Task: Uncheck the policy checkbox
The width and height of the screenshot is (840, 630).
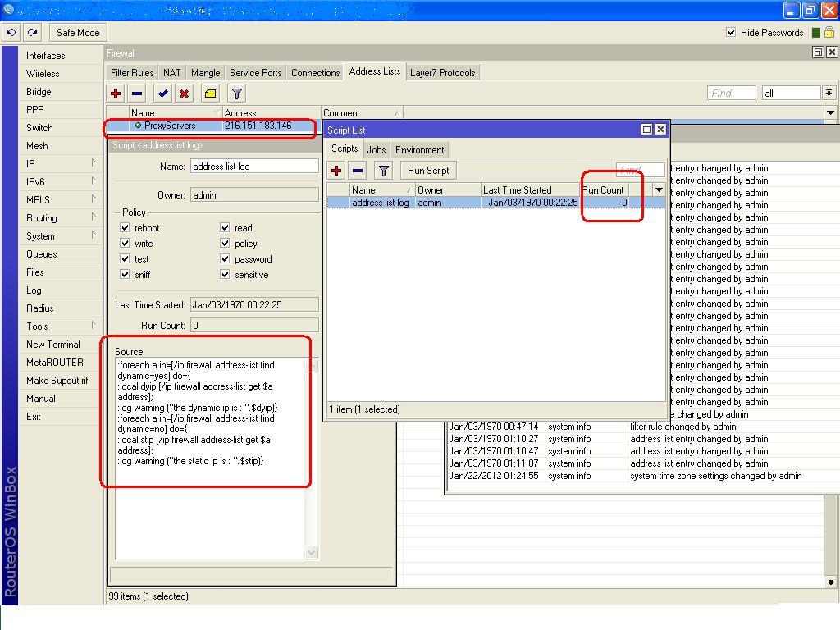Action: click(x=225, y=243)
